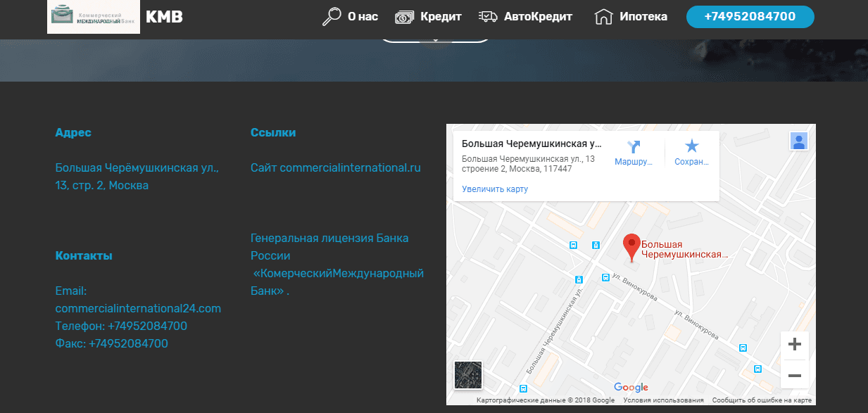Screen dimensions: 868x413
Task: Click the house icon beside Ипотека
Action: coord(603,17)
